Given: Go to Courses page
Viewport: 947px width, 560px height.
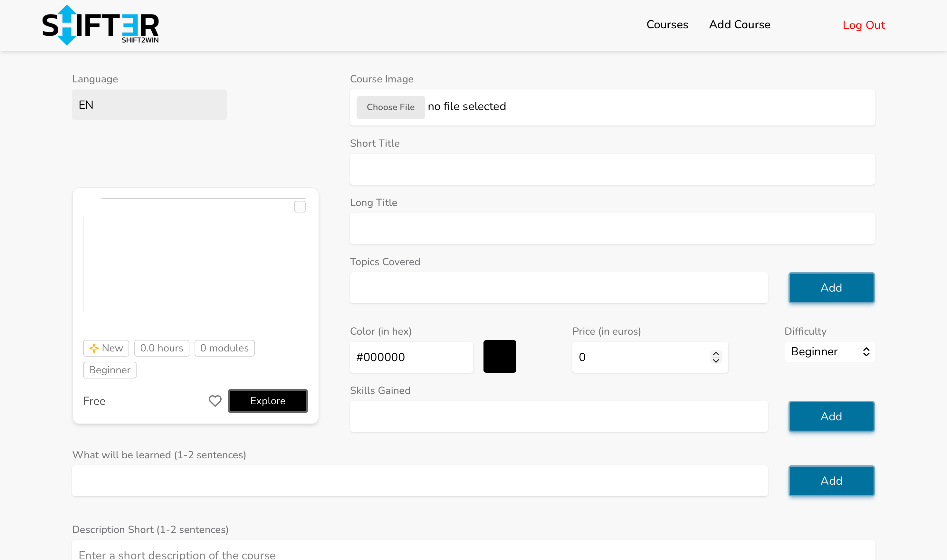Looking at the screenshot, I should (667, 25).
